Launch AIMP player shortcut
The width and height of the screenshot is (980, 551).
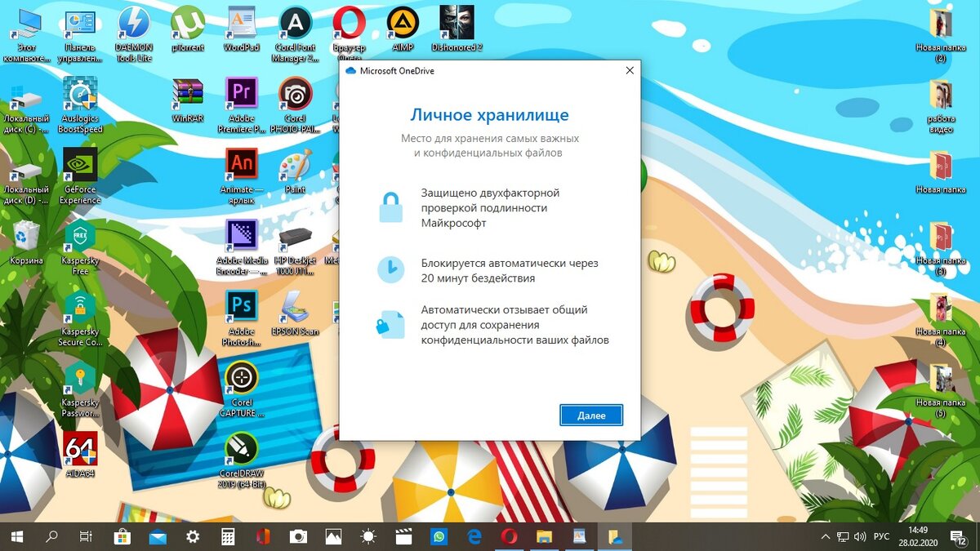[x=403, y=29]
